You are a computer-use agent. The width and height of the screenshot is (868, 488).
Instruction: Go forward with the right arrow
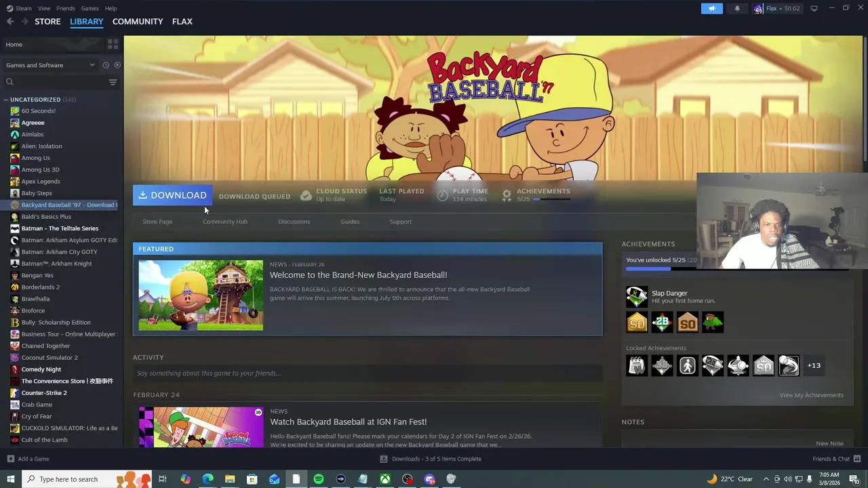(25, 22)
